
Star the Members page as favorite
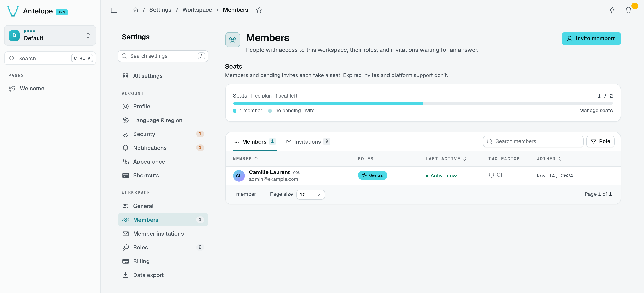(259, 10)
